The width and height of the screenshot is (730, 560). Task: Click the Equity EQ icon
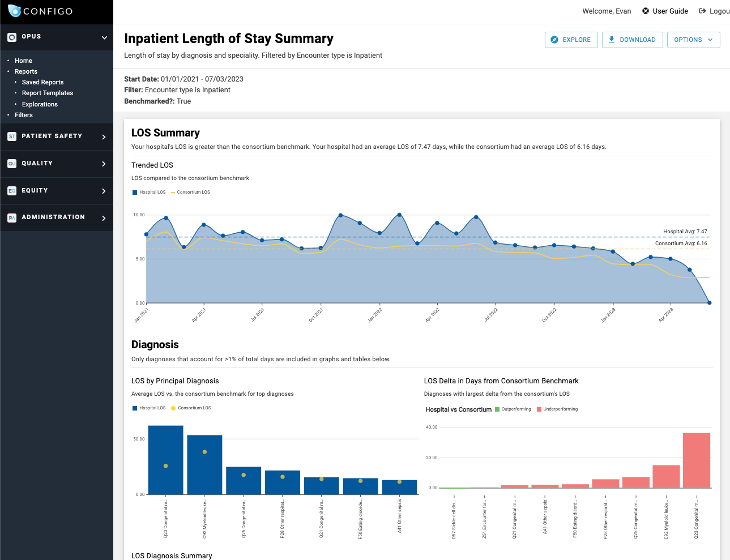tap(12, 191)
